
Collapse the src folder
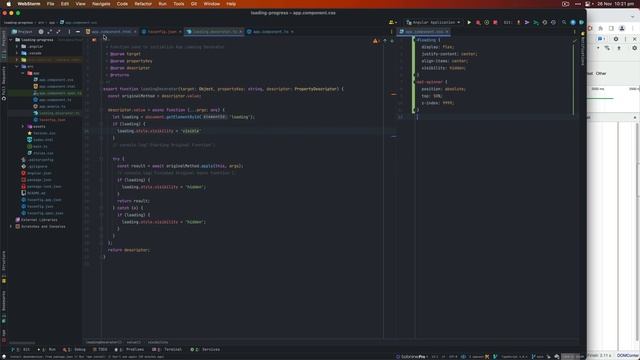[x=17, y=66]
